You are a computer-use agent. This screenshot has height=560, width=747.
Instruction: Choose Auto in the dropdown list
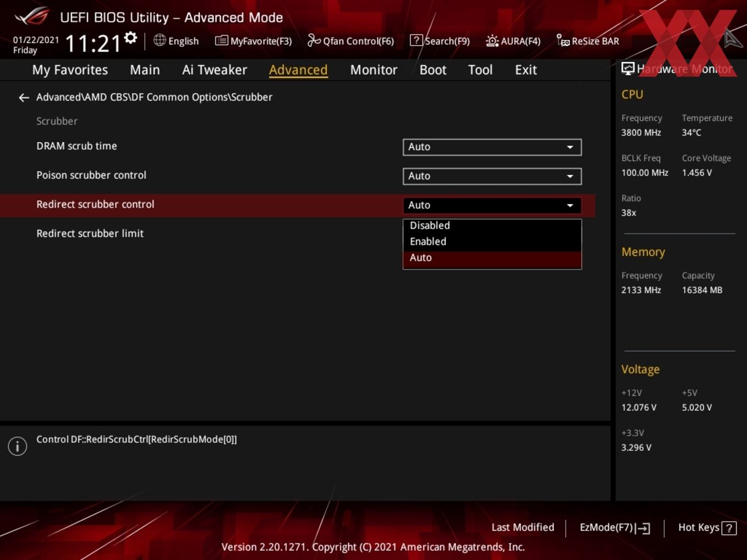click(x=492, y=258)
